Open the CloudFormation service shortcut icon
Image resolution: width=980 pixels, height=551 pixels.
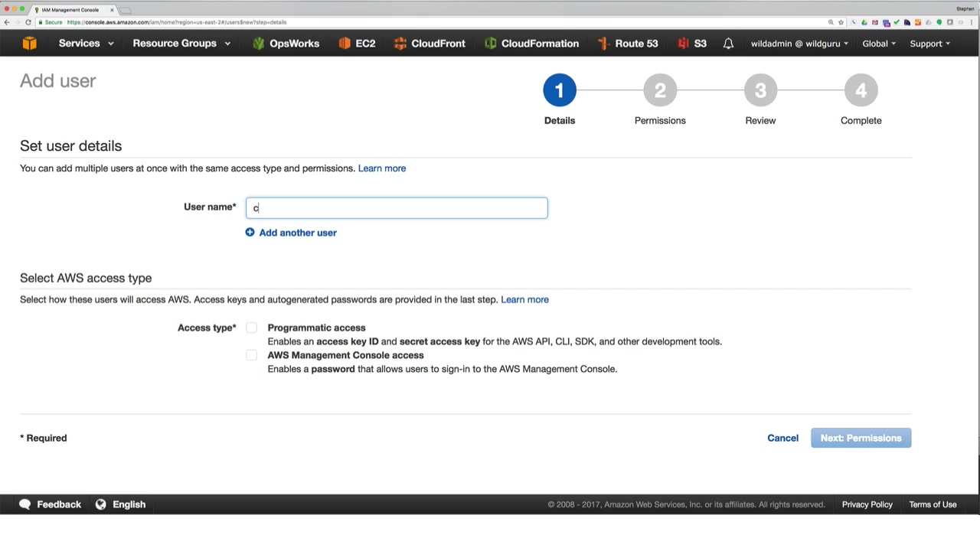click(491, 44)
